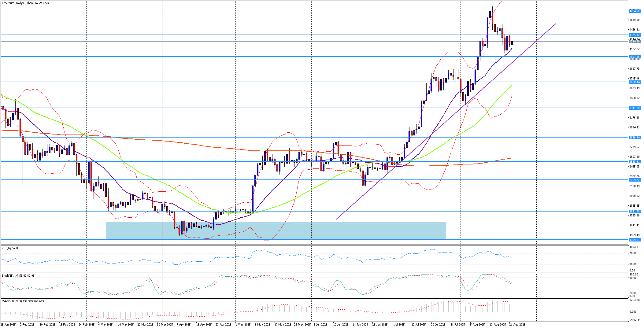Viewport: 644px width, 328px height.
Task: Click the 2 Feb 2025 date label
Action: [27, 325]
